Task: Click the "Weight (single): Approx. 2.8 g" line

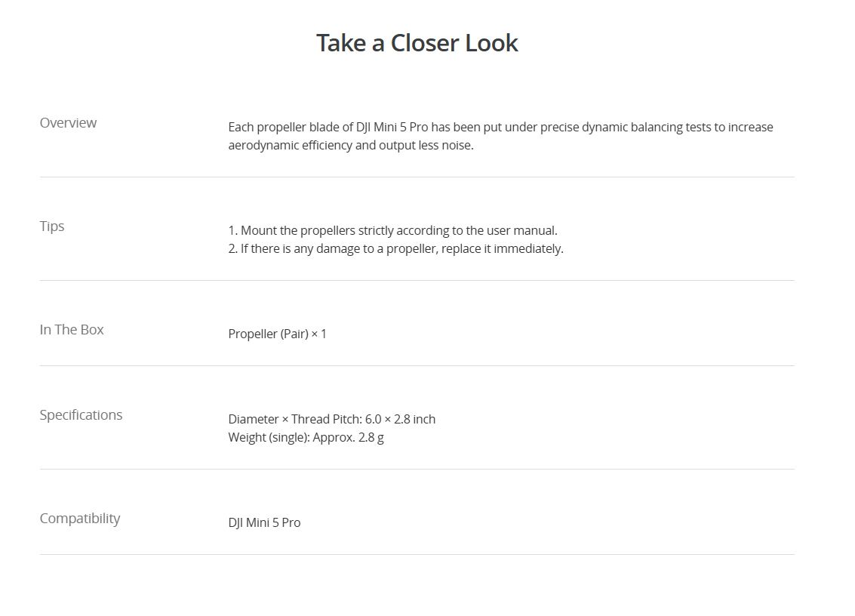Action: pos(306,437)
